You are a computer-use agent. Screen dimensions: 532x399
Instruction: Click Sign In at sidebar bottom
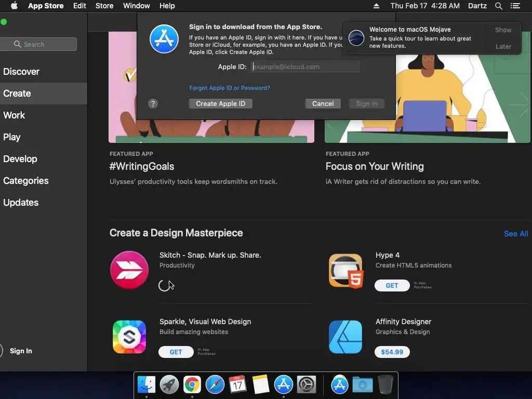pyautogui.click(x=21, y=351)
